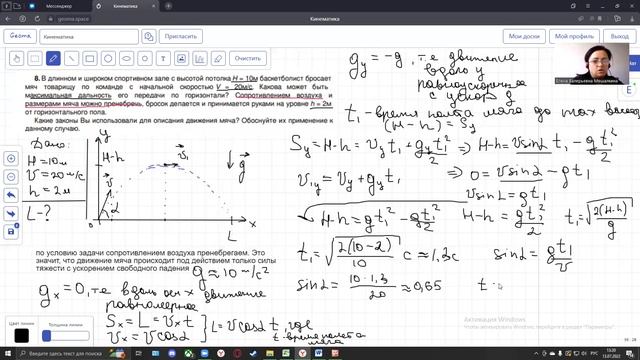Edit the board name field Кинематика
The width and height of the screenshot is (640, 360).
pyautogui.click(x=89, y=36)
